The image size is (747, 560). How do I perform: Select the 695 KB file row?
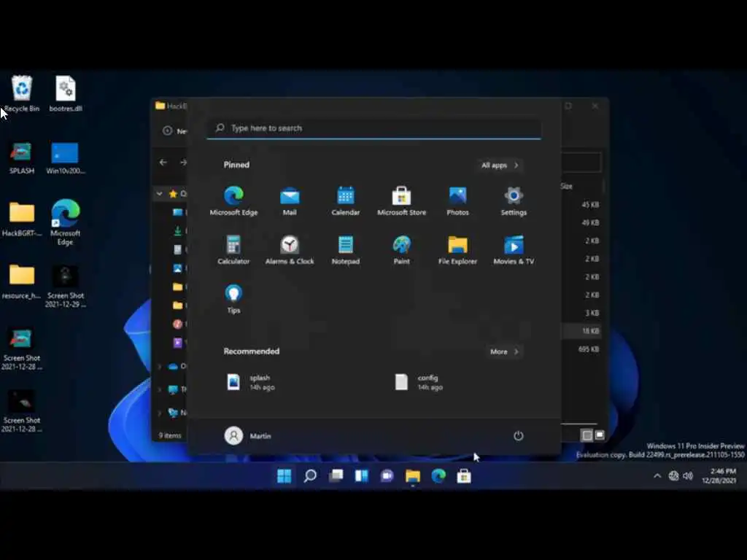581,349
